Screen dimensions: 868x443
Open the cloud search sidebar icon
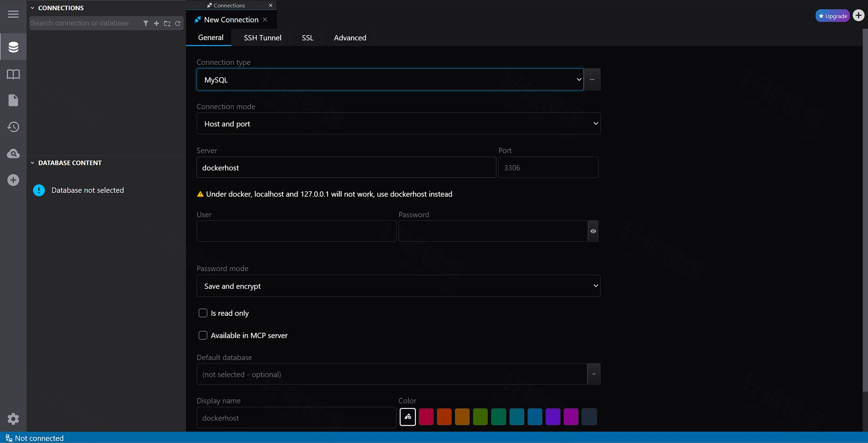pyautogui.click(x=13, y=153)
